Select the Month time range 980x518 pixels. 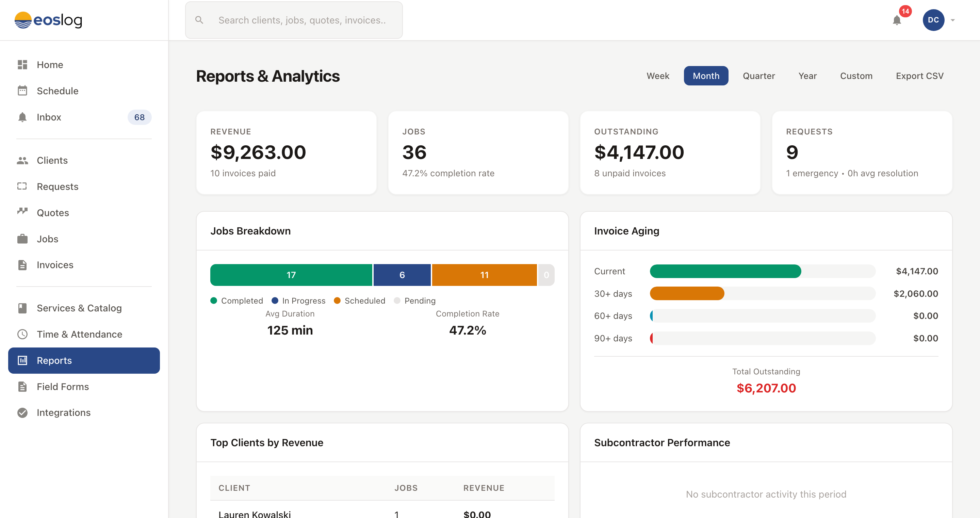[706, 76]
